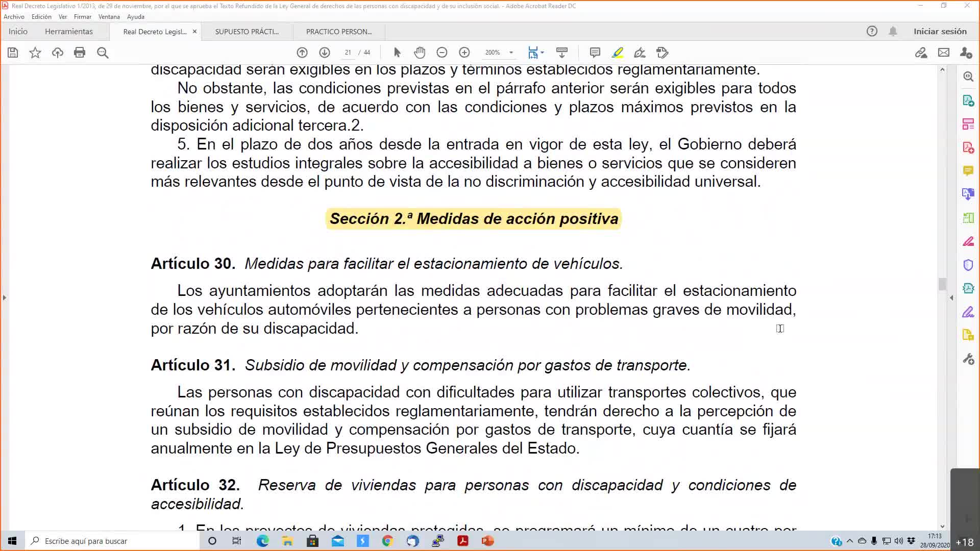Share a link to file
The width and height of the screenshot is (980, 551).
[x=921, y=53]
